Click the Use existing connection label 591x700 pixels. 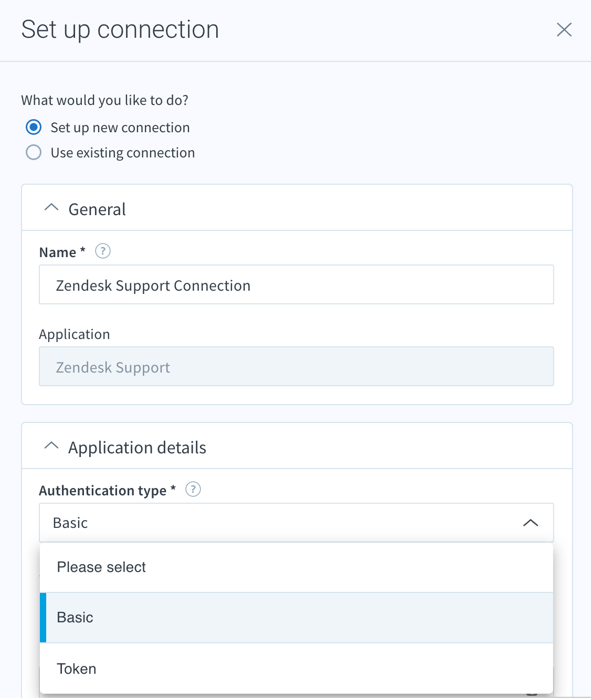123,153
